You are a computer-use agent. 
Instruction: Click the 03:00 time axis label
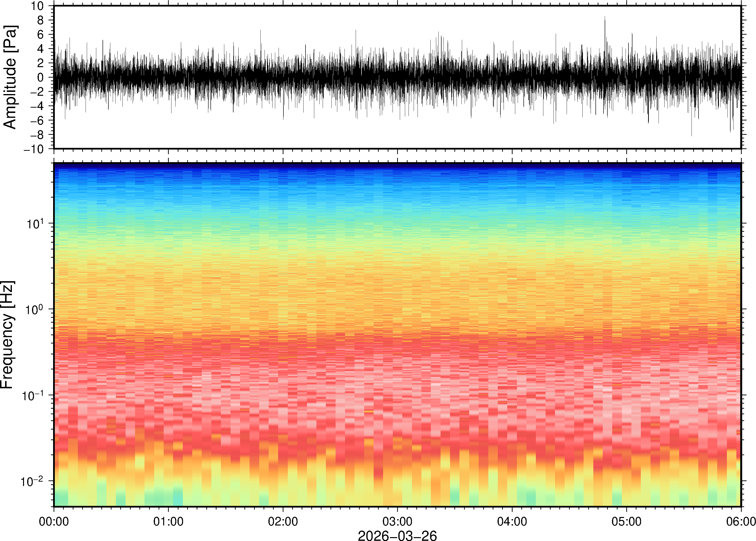point(397,521)
